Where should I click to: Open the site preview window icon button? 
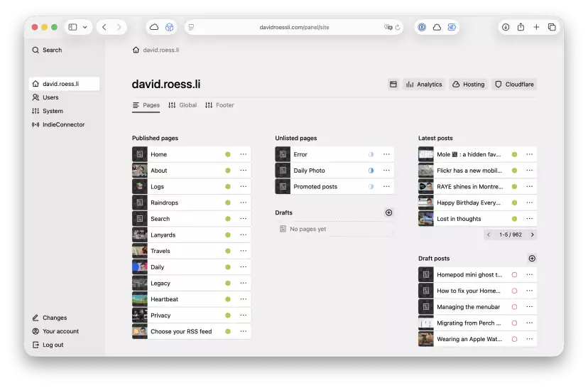pyautogui.click(x=393, y=85)
